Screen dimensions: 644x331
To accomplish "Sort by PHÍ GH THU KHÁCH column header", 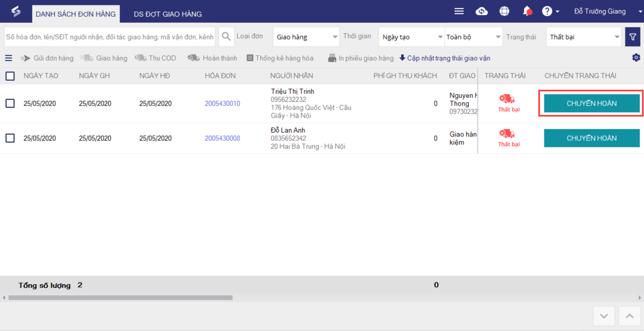I will coord(405,76).
